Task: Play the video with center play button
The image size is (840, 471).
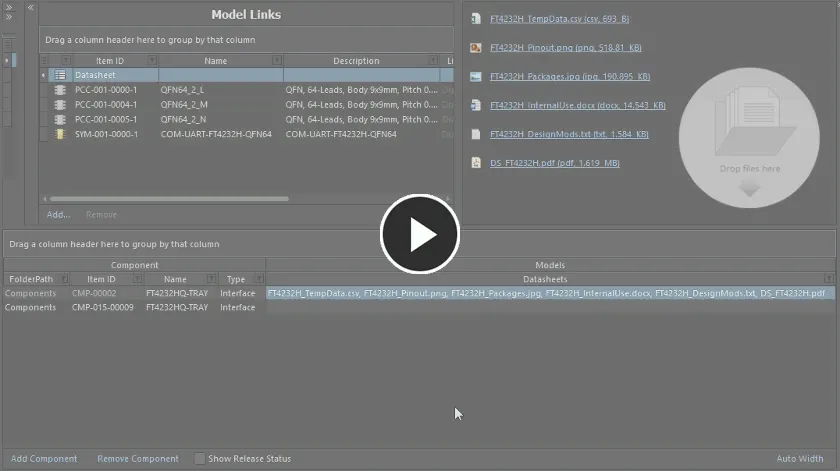Action: (419, 234)
